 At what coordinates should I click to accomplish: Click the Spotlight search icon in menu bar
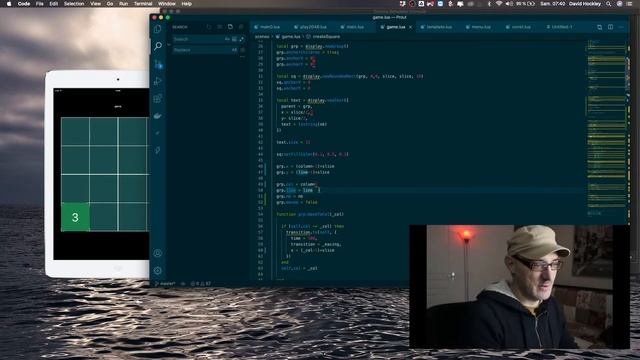609,4
